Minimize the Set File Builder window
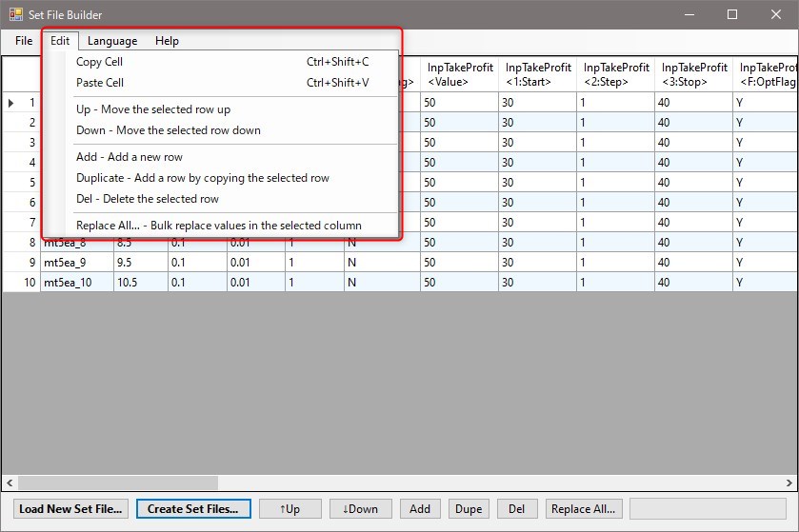Image resolution: width=799 pixels, height=532 pixels. click(x=689, y=14)
